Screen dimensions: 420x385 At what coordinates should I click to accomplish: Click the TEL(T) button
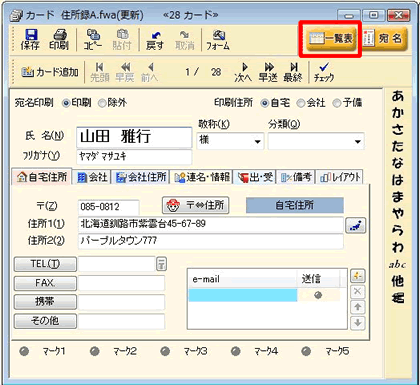45,264
